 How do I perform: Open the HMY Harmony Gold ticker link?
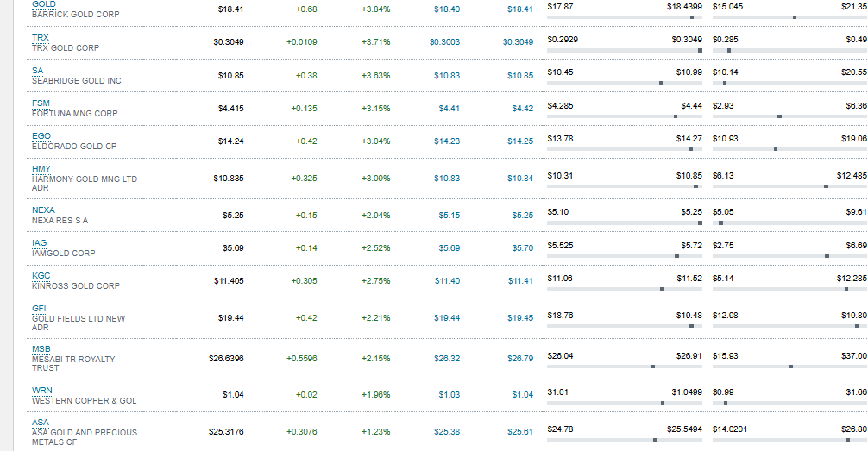click(x=41, y=168)
